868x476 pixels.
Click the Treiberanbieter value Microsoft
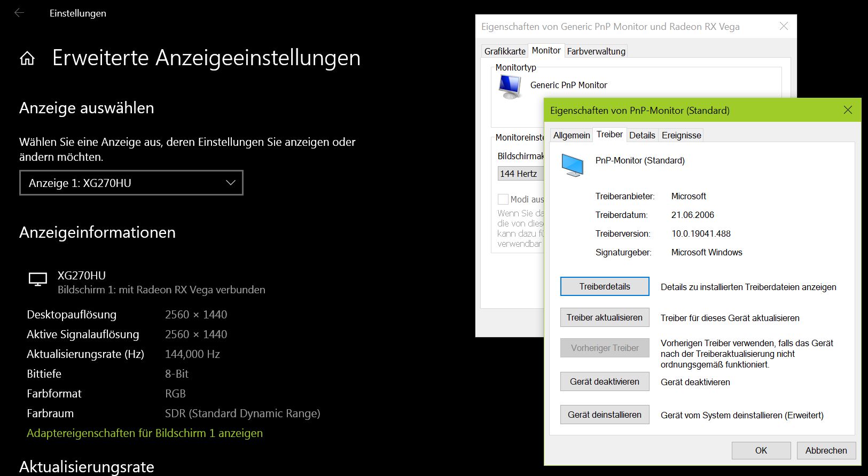point(689,196)
